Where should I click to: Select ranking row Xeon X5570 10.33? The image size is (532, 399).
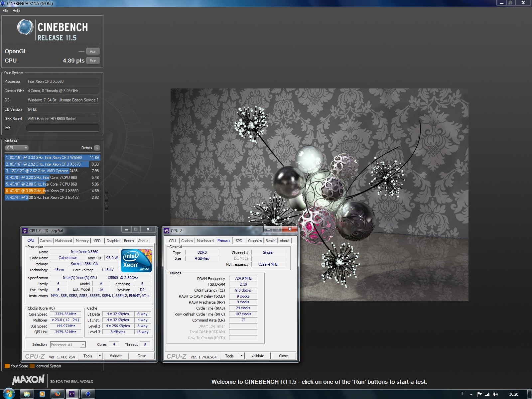(52, 164)
